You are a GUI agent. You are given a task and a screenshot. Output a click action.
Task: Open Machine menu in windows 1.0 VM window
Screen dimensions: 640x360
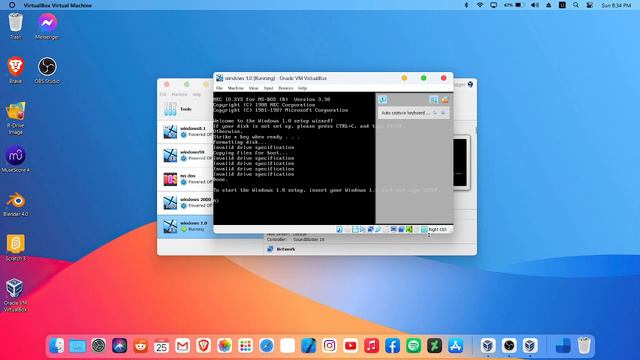[x=236, y=88]
